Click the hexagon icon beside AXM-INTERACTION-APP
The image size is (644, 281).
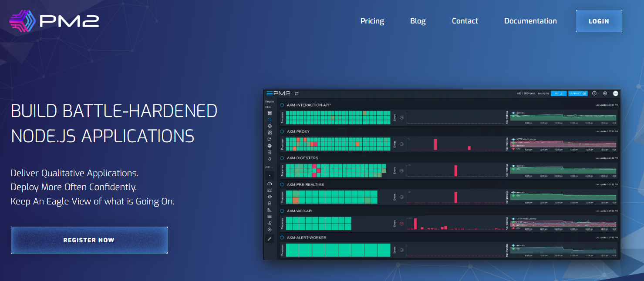pos(282,105)
